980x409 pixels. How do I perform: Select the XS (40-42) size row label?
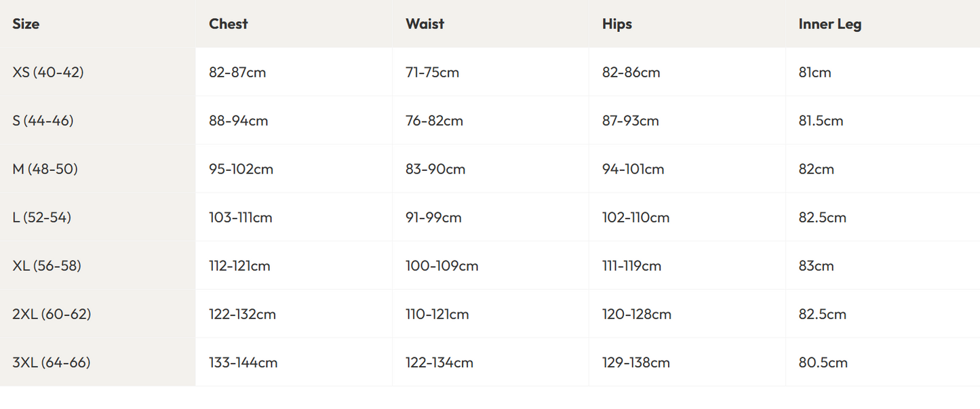48,72
